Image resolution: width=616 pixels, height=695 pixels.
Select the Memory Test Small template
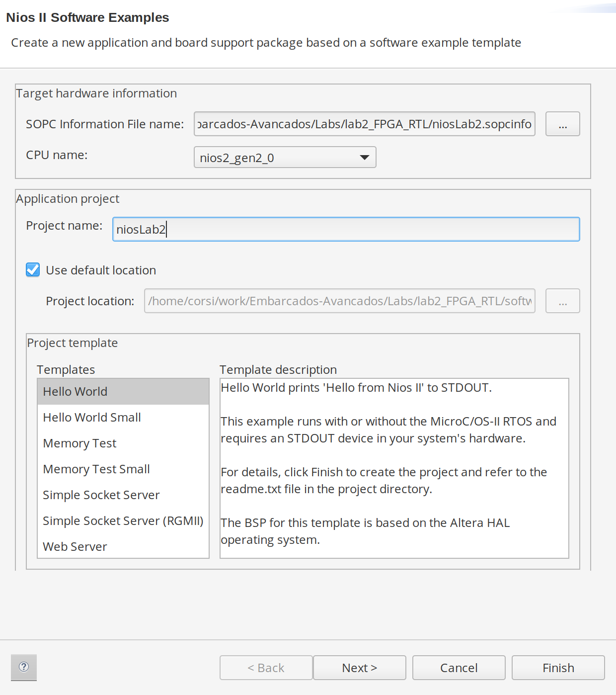coord(123,469)
